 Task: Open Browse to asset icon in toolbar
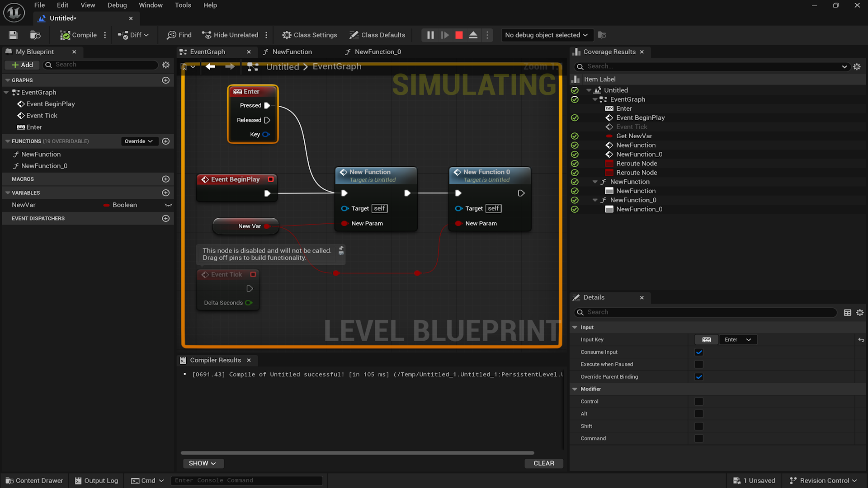35,35
